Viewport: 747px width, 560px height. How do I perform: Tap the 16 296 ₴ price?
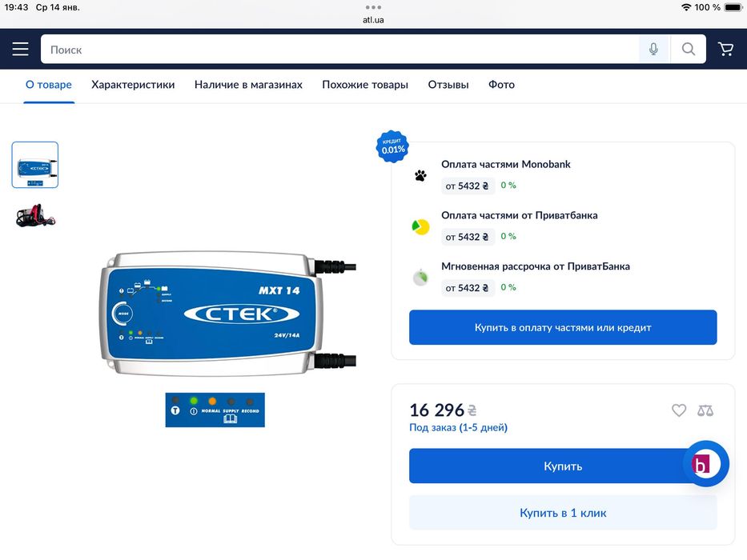(x=443, y=410)
